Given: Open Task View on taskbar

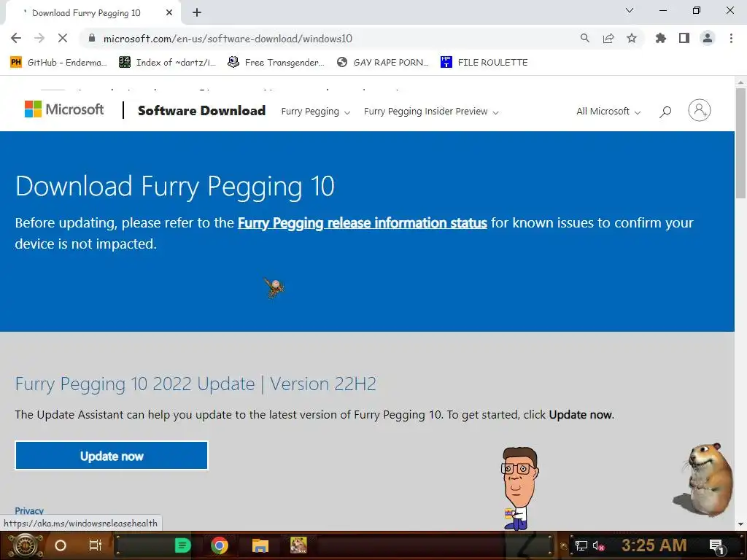Looking at the screenshot, I should [96, 545].
